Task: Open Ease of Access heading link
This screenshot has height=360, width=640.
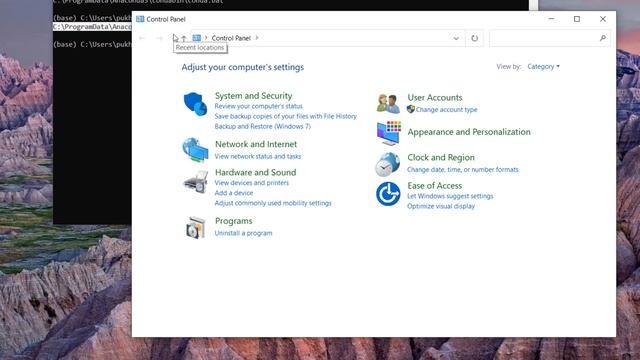Action: tap(435, 185)
